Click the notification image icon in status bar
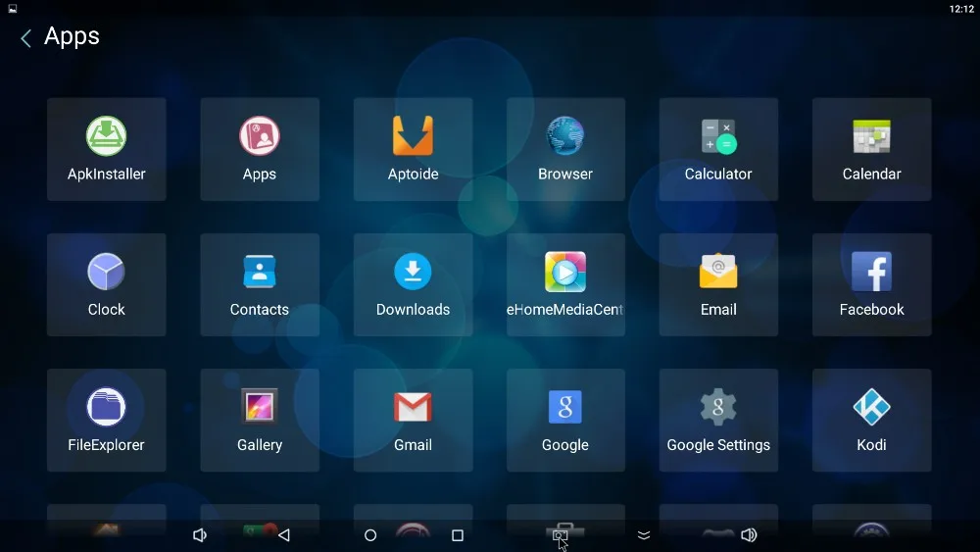 coord(13,9)
